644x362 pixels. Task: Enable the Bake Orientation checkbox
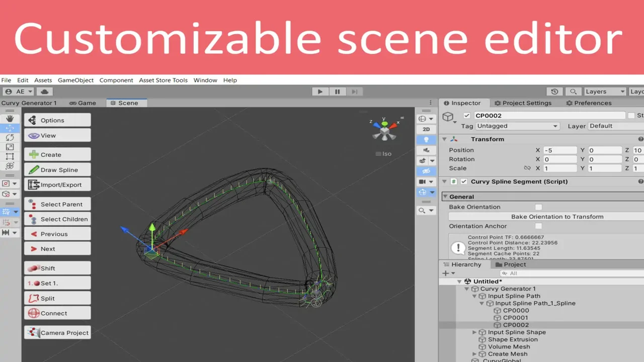click(x=538, y=207)
